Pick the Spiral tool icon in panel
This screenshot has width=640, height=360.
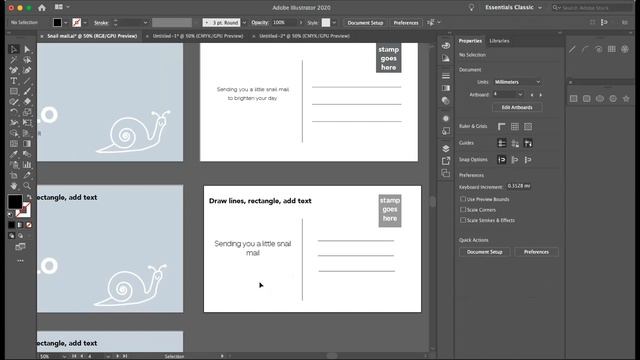(598, 49)
